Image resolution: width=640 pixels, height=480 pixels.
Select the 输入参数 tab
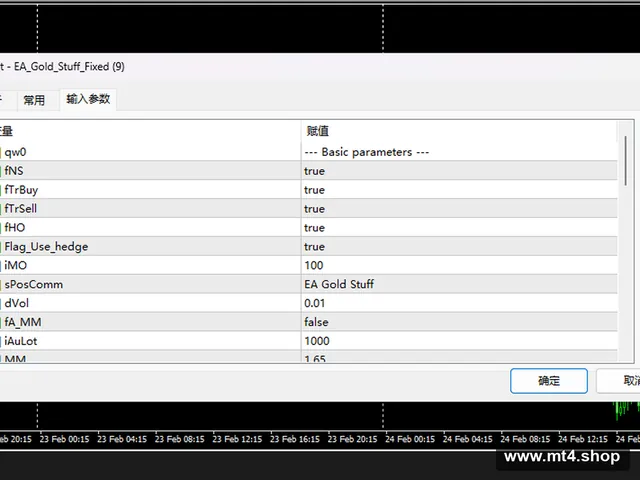[88, 99]
